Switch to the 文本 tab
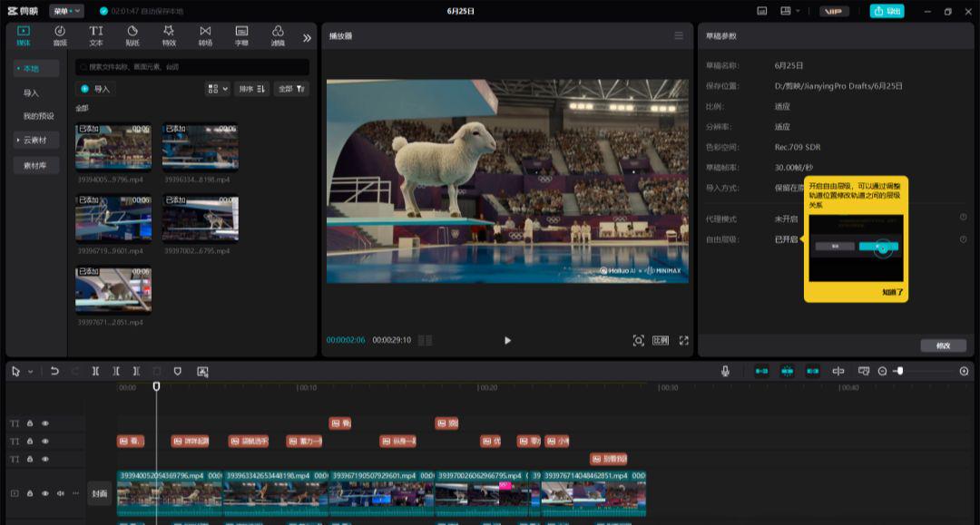980x525 pixels. coord(96,34)
